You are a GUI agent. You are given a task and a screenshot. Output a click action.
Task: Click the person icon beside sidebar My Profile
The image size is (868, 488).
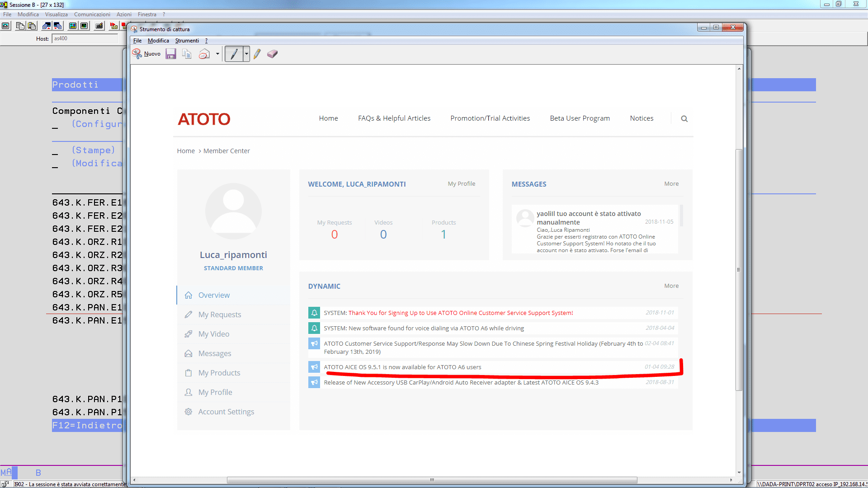pos(189,392)
